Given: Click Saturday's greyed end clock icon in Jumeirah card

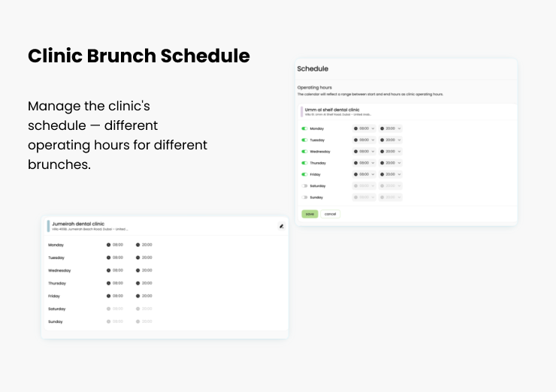Looking at the screenshot, I should tap(138, 309).
